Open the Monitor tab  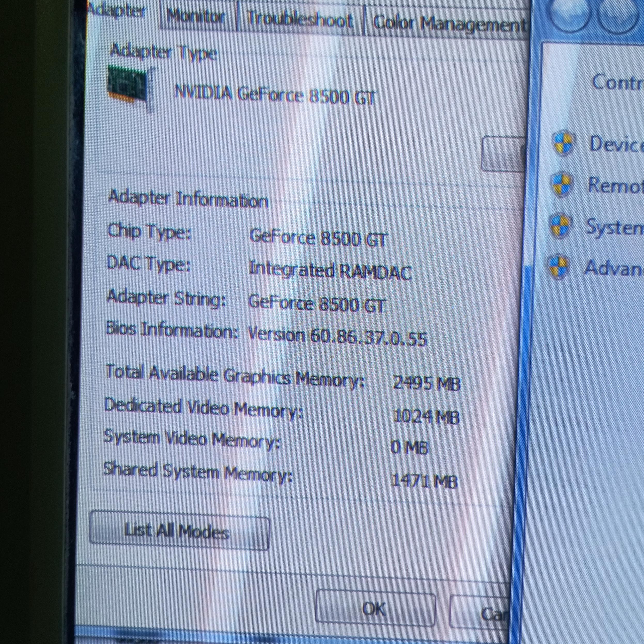click(x=196, y=16)
